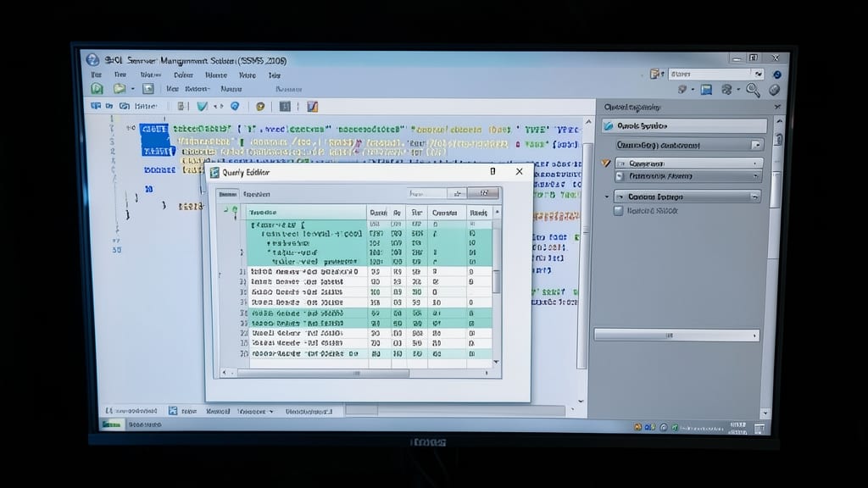Click the blue check mark icon in editor toolbar
868x488 pixels.
[202, 106]
